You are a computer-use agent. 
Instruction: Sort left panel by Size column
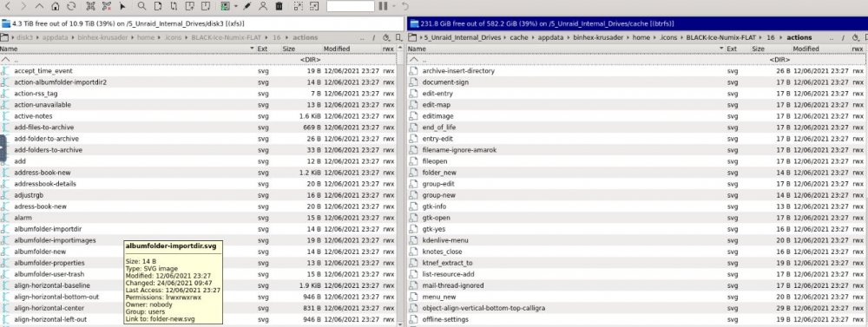[x=288, y=49]
